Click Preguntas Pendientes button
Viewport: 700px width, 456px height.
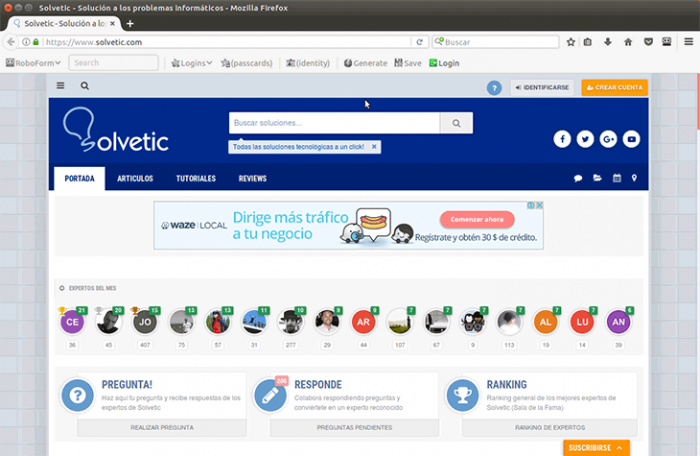click(x=354, y=427)
